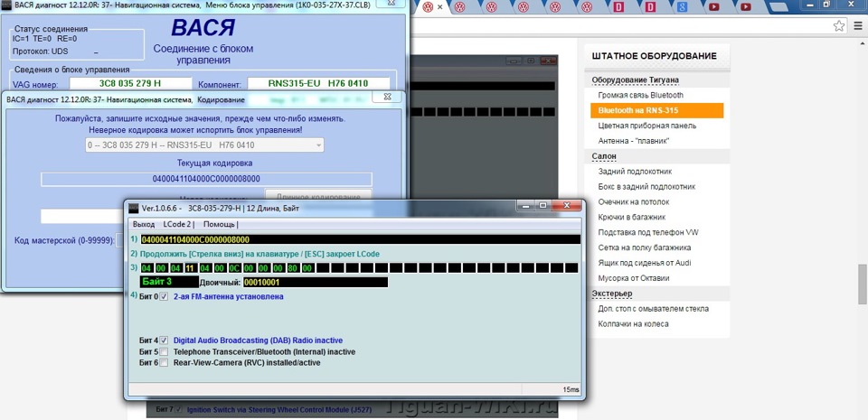Select the byte cell 80 in LCode
Image resolution: width=868 pixels, height=420 pixels.
pyautogui.click(x=292, y=268)
